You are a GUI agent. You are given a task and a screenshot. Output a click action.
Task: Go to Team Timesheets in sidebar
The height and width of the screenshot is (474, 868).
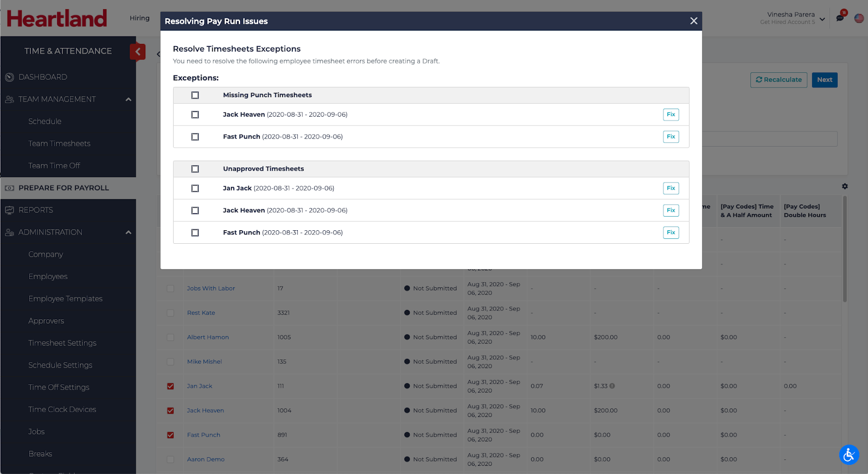59,143
